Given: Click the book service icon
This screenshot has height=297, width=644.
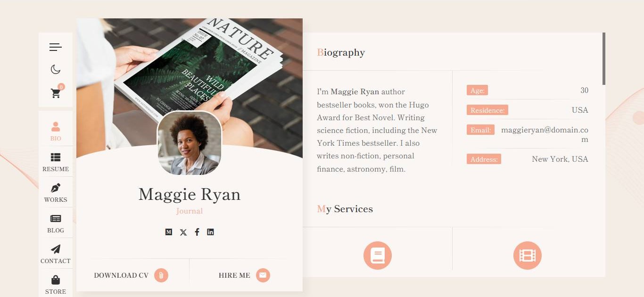Looking at the screenshot, I should click(x=378, y=256).
